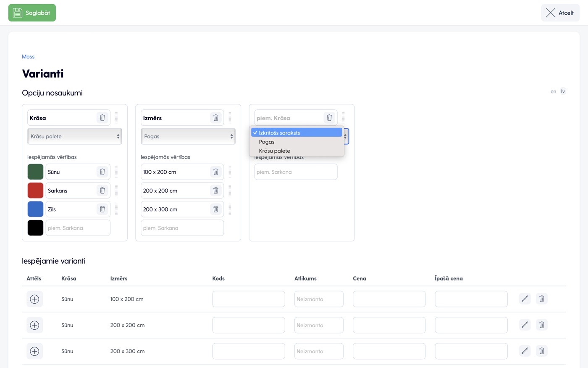
Task: Choose Krāsu palete from the open list
Action: [297, 151]
